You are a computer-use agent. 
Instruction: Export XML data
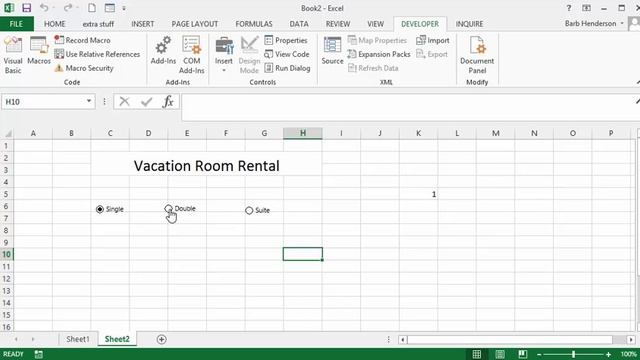tap(432, 54)
